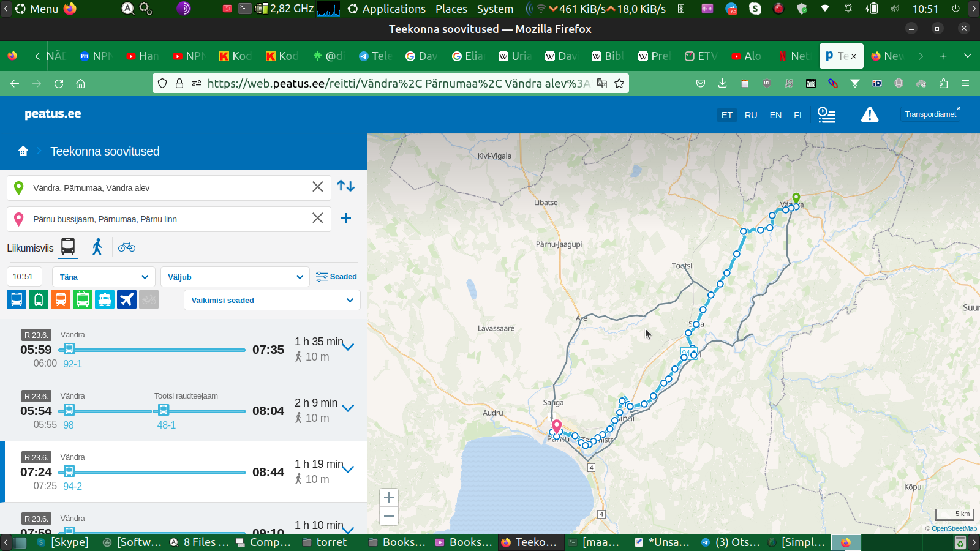The width and height of the screenshot is (980, 551).
Task: Expand the Vaikimisi seaded dropdown
Action: pyautogui.click(x=272, y=301)
